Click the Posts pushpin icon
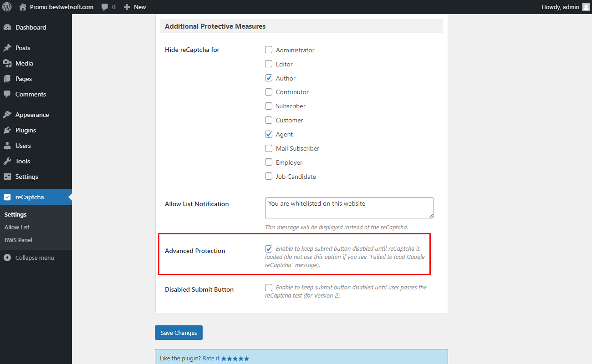The height and width of the screenshot is (364, 592). click(x=7, y=48)
